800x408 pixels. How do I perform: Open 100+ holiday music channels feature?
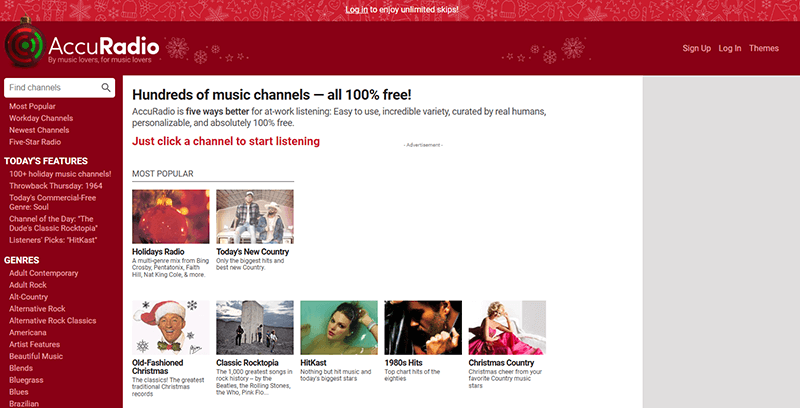click(x=60, y=174)
